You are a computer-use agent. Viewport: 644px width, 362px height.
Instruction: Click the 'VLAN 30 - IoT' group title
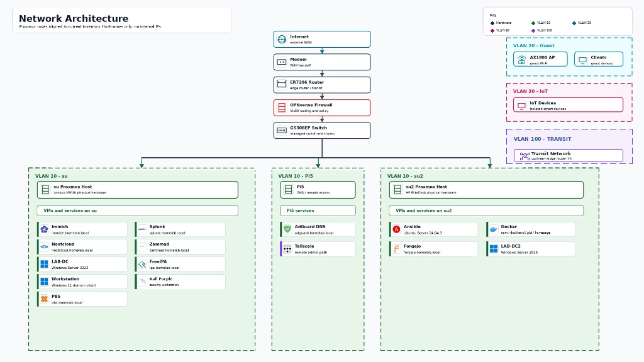(530, 91)
